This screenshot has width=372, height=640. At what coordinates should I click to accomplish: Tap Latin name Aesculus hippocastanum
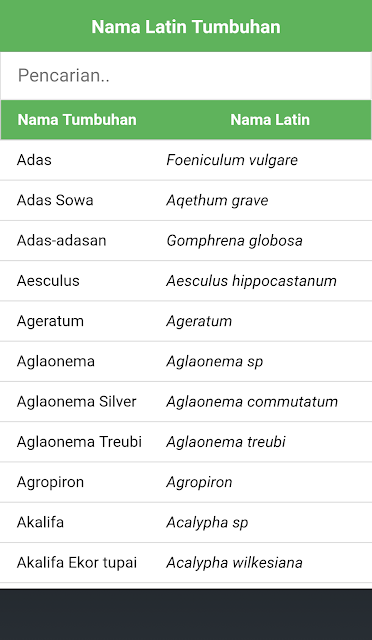tap(252, 281)
